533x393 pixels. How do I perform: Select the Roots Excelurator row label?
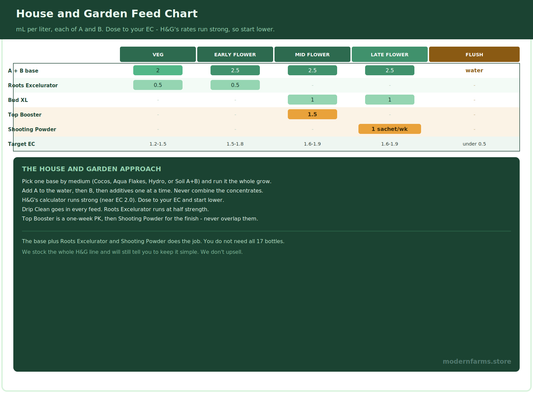click(33, 85)
